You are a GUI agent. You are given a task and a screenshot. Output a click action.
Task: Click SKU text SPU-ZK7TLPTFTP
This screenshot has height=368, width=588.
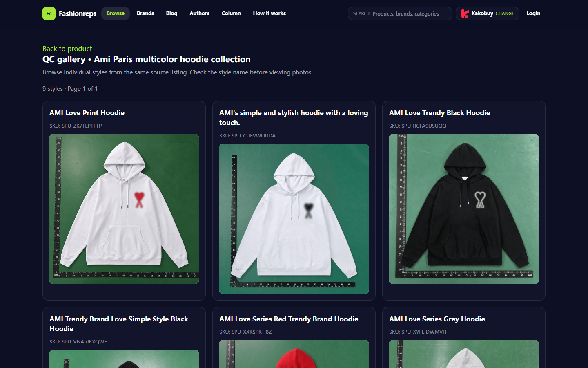76,126
